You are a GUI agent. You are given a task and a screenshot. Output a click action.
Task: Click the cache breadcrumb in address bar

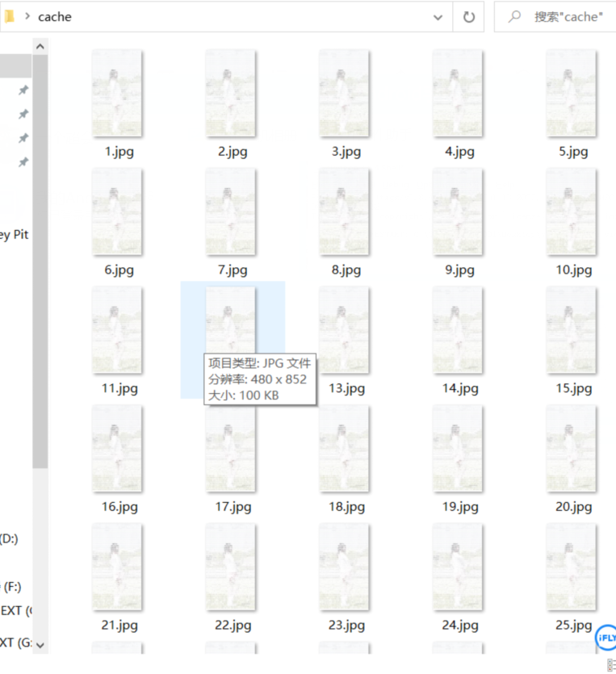pos(55,17)
